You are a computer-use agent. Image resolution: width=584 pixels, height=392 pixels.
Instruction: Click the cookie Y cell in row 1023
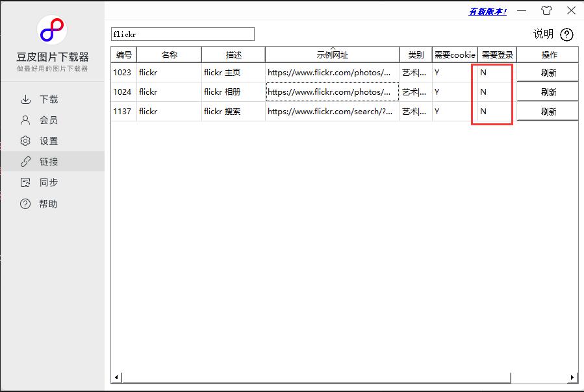coord(455,72)
